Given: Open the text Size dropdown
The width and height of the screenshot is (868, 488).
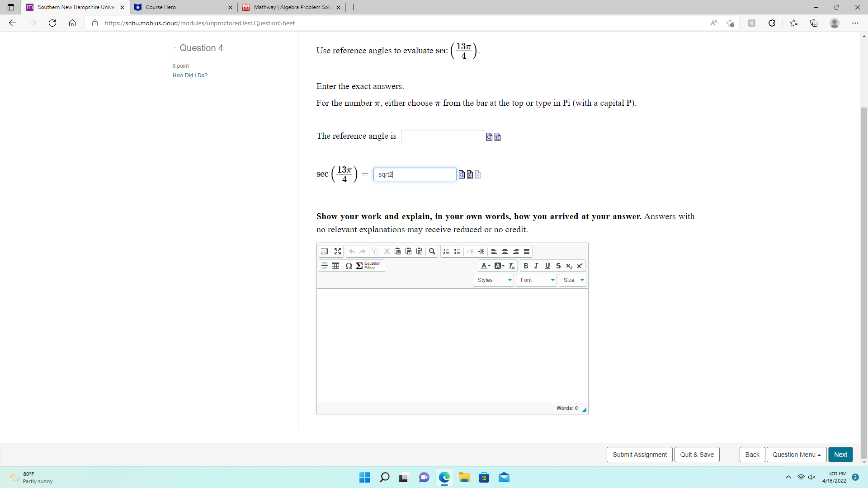Looking at the screenshot, I should tap(572, 280).
